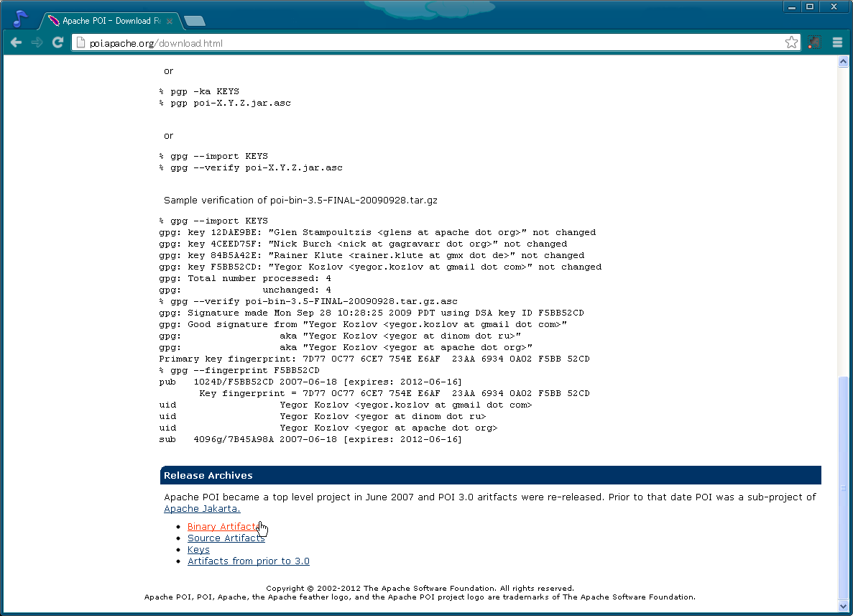Bookmark this page with the star icon
The height and width of the screenshot is (616, 853).
pos(791,42)
